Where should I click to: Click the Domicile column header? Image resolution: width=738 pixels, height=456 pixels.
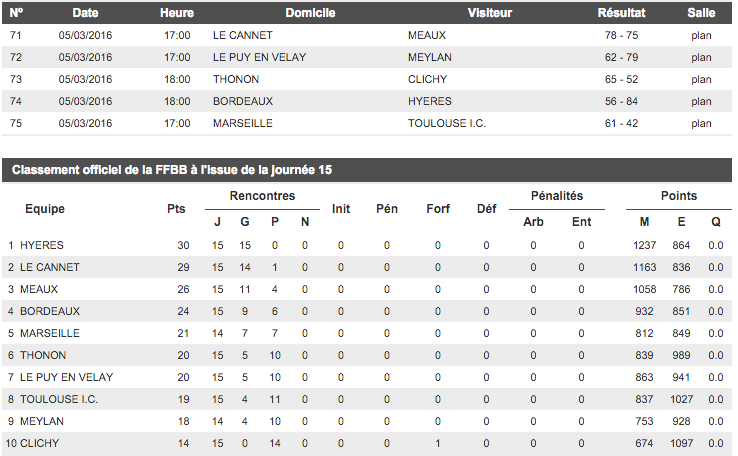[310, 13]
